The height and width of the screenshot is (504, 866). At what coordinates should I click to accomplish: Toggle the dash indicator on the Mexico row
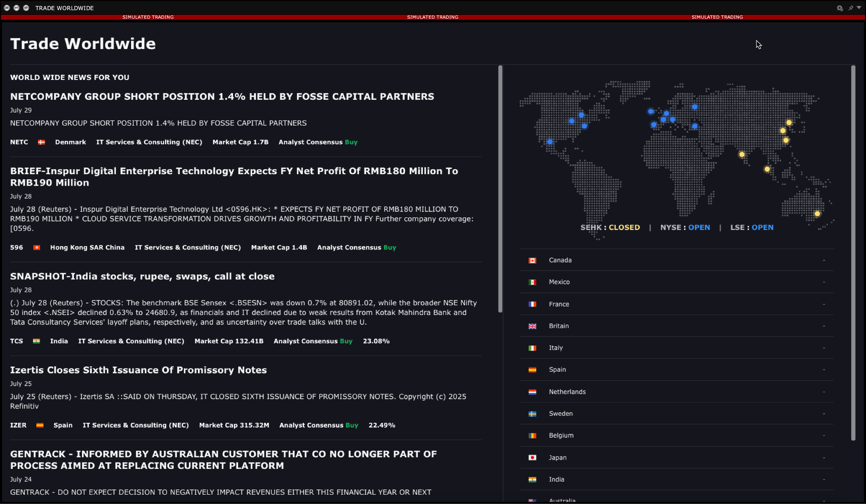point(824,282)
